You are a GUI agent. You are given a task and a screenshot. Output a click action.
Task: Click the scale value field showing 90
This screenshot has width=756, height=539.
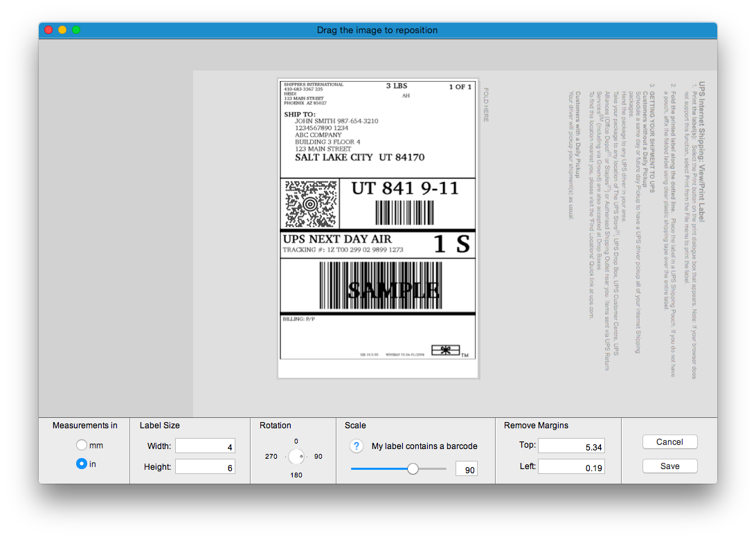466,470
